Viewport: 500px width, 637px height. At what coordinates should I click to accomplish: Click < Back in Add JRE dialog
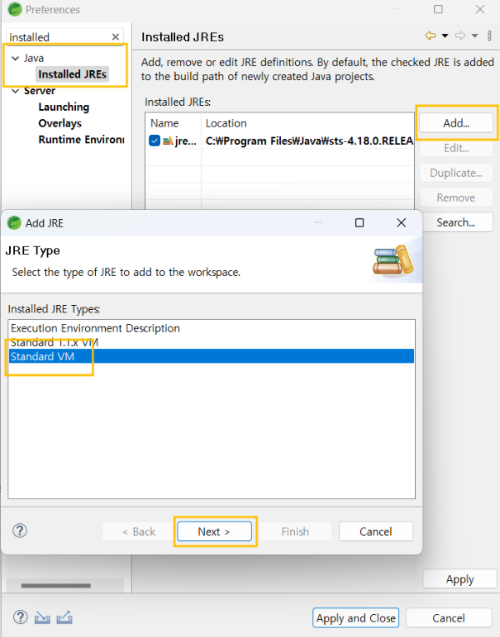[x=139, y=531]
